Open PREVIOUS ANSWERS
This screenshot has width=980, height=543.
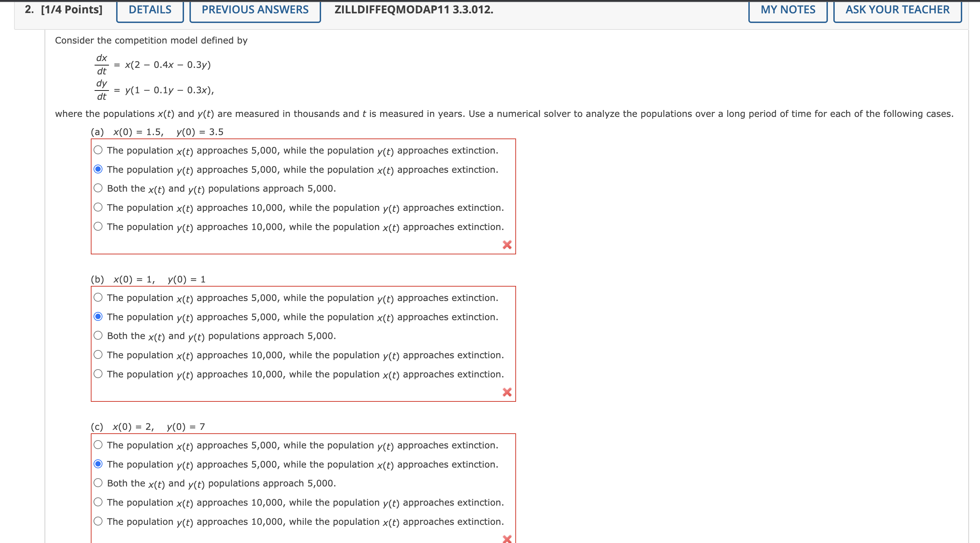pos(255,10)
